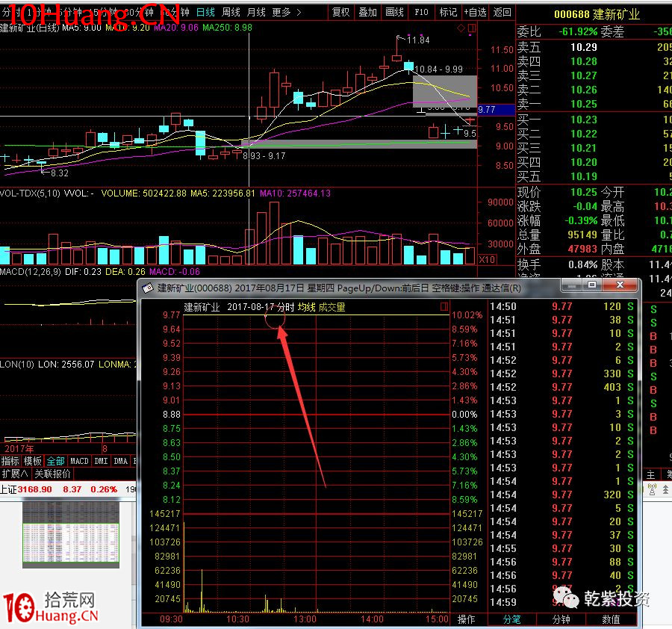Expand the 更多 periods list

(286, 13)
